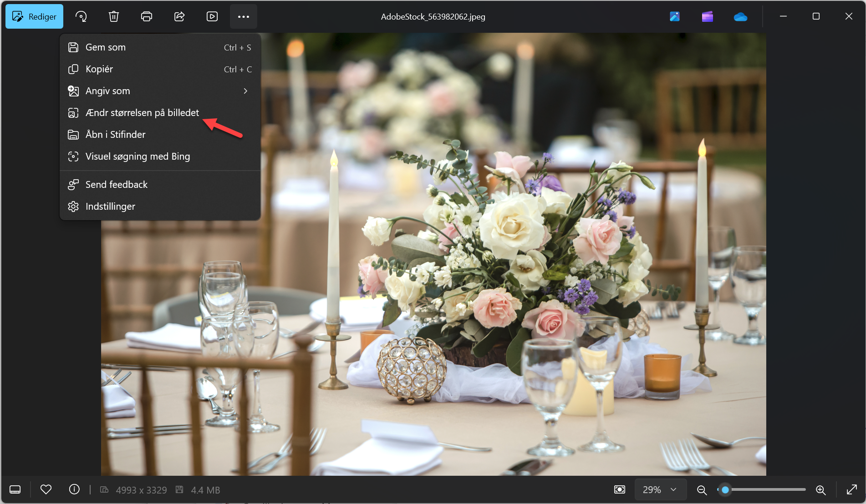This screenshot has height=504, width=866.
Task: Zoom in with the plus magnifier
Action: coord(820,489)
